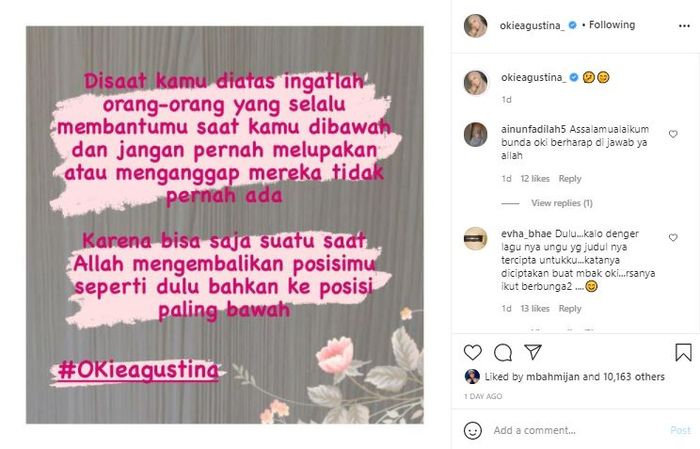The width and height of the screenshot is (700, 449).
Task: Open evha_bhae's profile avatar
Action: click(475, 238)
